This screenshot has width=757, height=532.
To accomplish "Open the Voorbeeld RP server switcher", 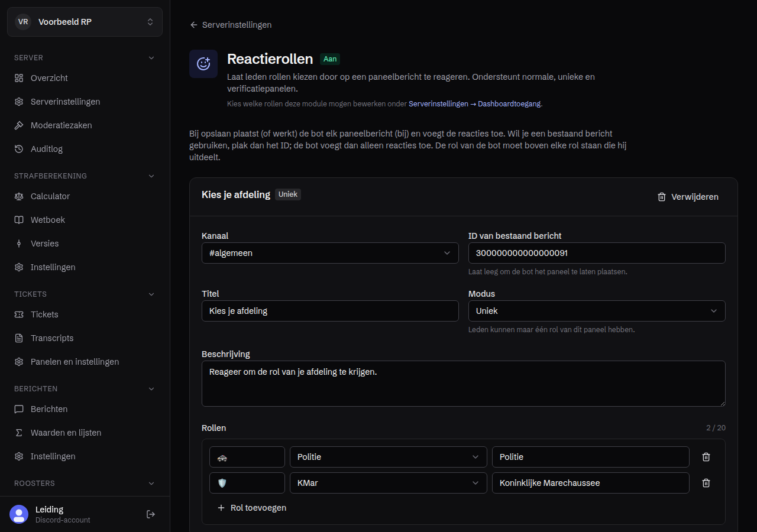I will pyautogui.click(x=85, y=22).
